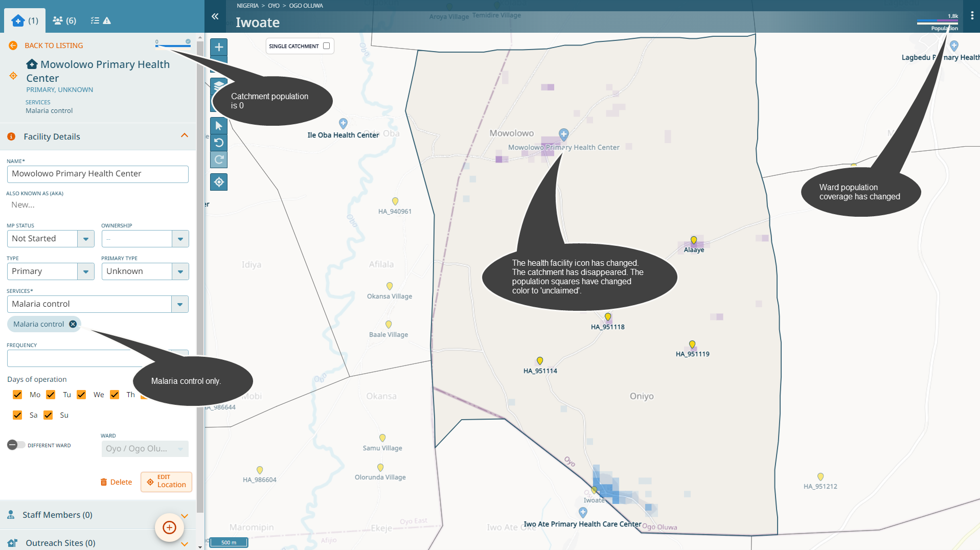
Task: Click the orange add floating button
Action: 169,528
